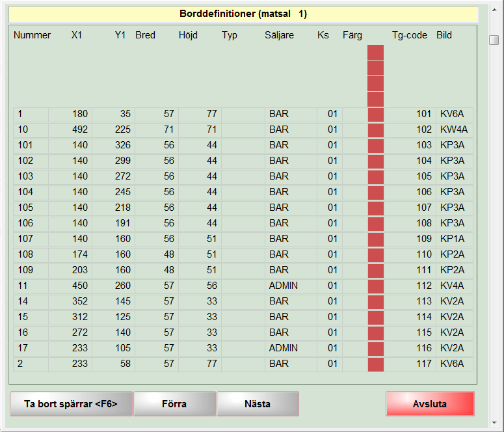The image size is (504, 432).
Task: Click the Säljare BAR cell for table 103
Action: pos(291,176)
